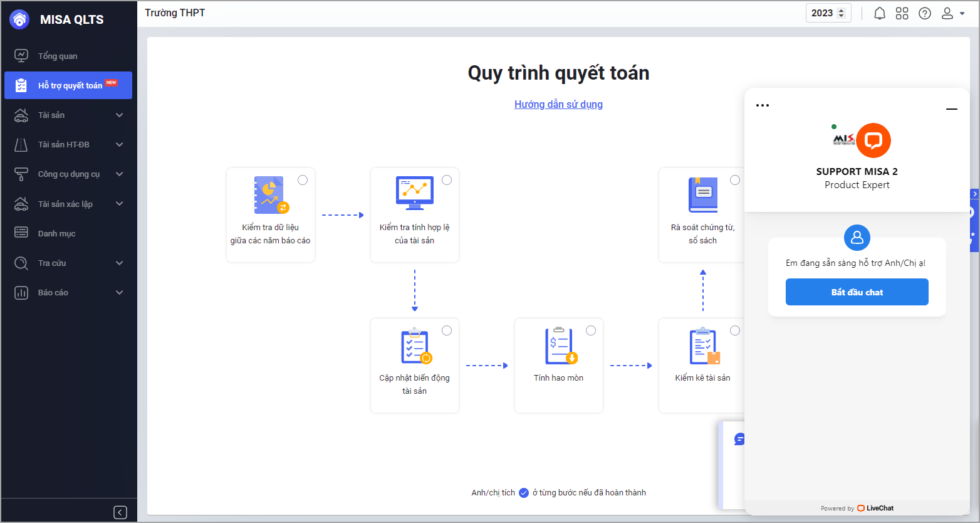Open the notifications bell
Image resolution: width=980 pixels, height=523 pixels.
click(880, 13)
